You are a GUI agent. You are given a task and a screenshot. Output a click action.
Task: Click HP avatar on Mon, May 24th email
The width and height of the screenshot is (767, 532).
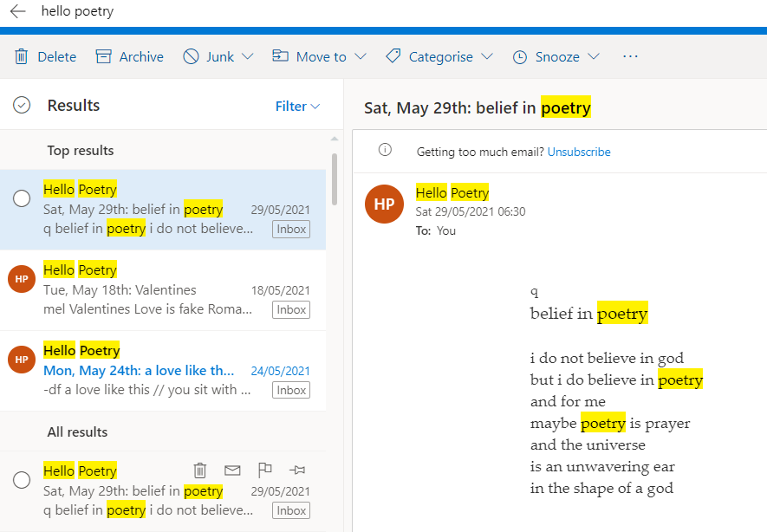(x=22, y=360)
